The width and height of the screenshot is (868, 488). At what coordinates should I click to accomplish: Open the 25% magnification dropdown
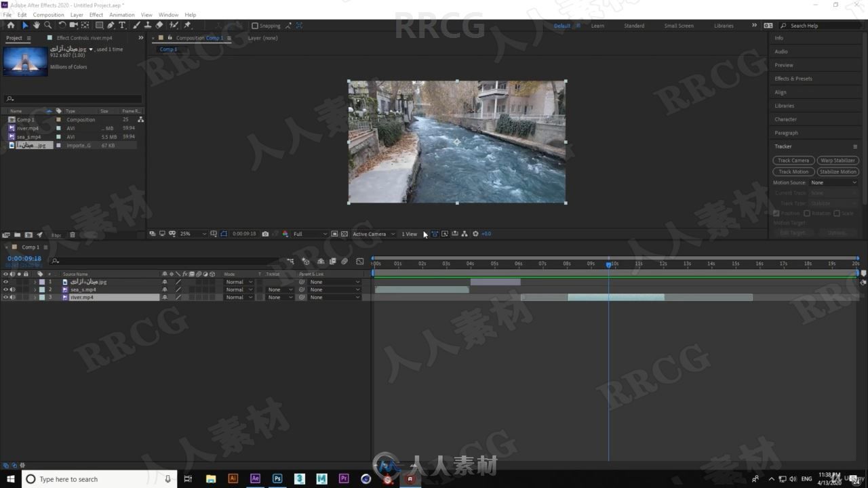pyautogui.click(x=193, y=234)
